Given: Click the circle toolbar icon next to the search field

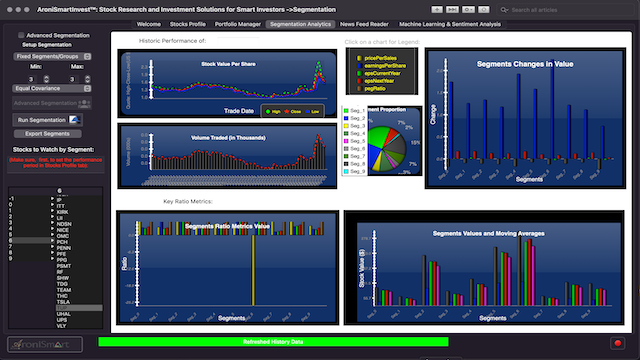Looking at the screenshot, I should coord(484,9).
